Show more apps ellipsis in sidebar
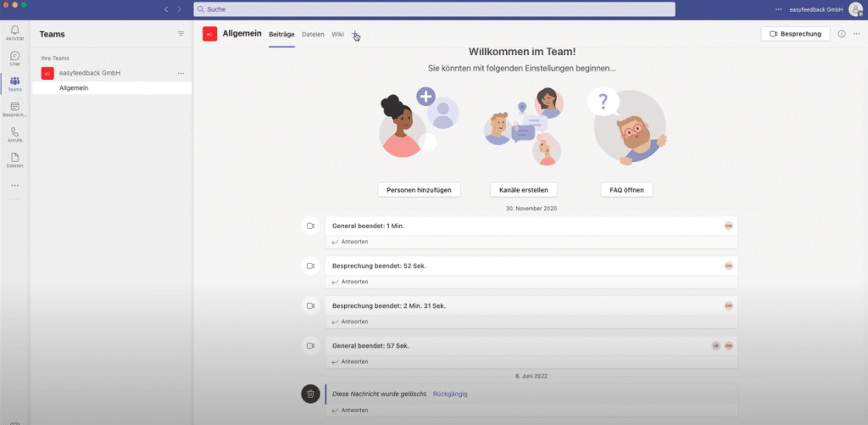 pos(15,186)
